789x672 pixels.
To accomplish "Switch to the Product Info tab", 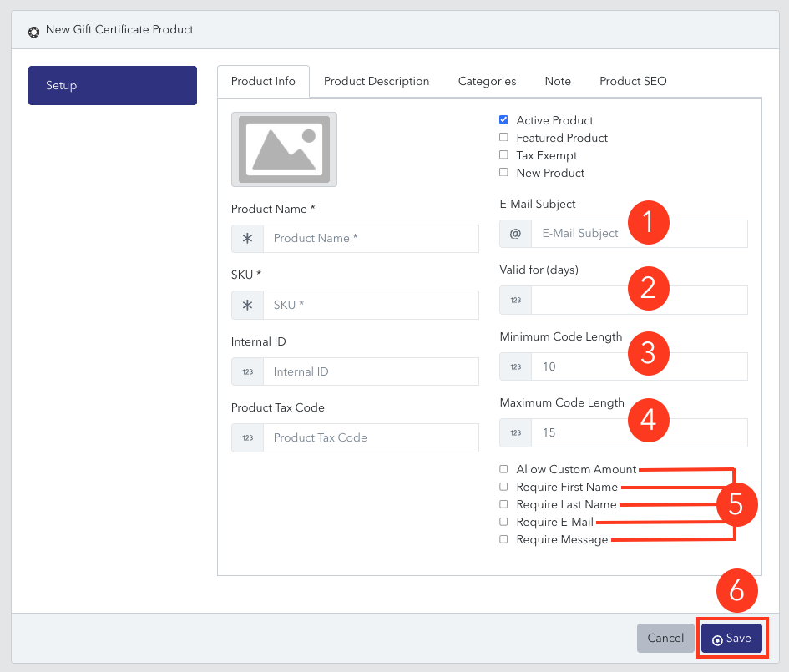I will coord(263,82).
